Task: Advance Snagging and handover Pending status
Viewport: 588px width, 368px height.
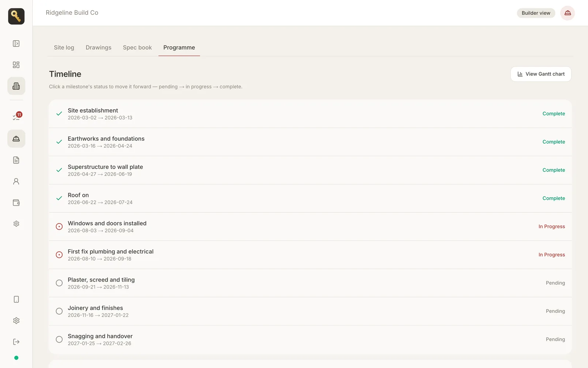Action: 555,339
